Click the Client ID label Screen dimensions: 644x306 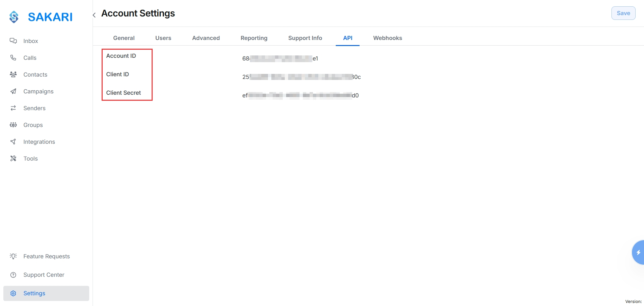coord(117,74)
